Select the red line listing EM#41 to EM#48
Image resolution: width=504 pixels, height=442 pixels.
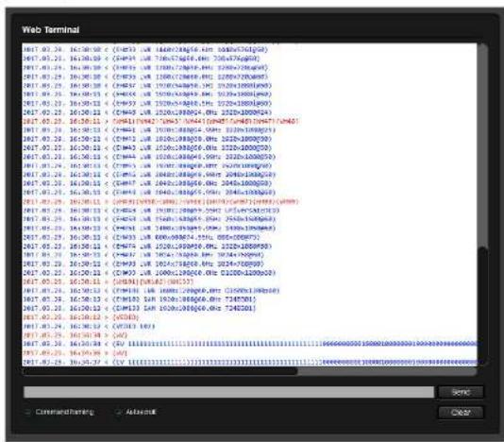click(160, 121)
